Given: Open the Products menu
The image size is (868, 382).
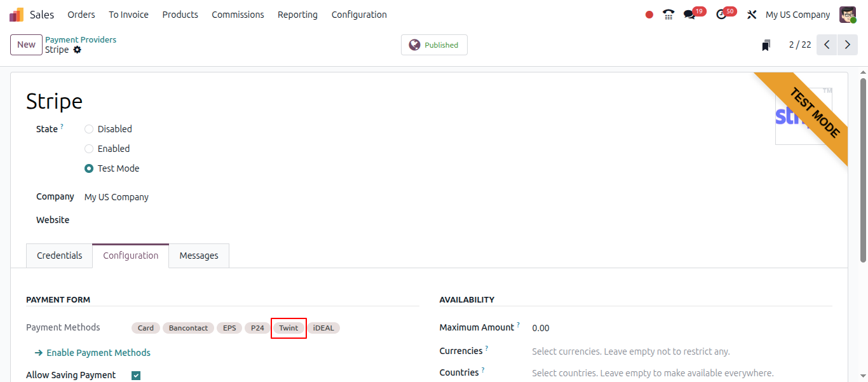Looking at the screenshot, I should [180, 15].
